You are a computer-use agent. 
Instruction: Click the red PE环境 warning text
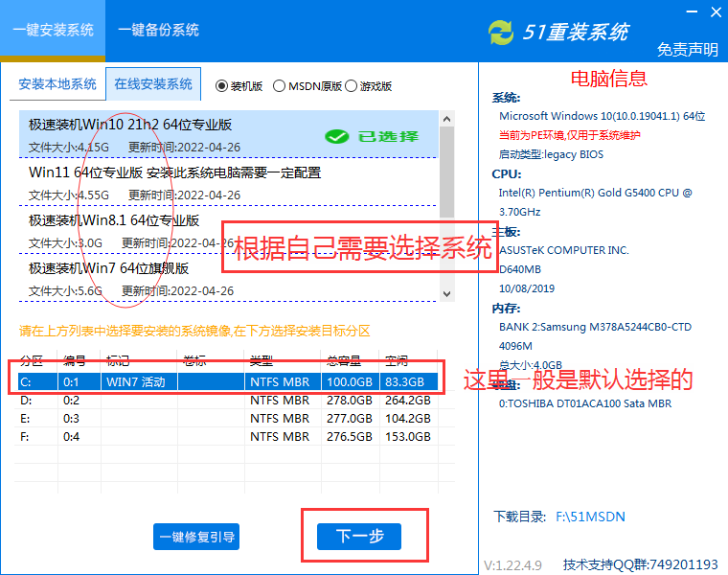[569, 135]
